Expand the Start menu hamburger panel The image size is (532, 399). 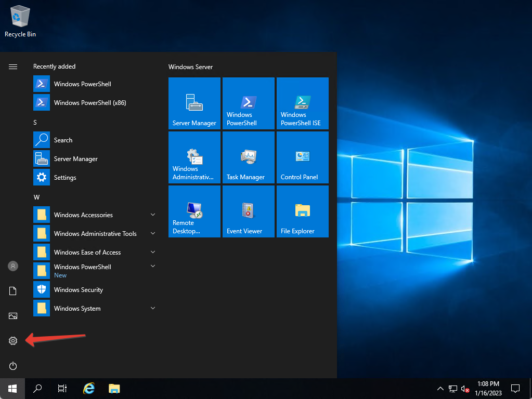click(12, 66)
